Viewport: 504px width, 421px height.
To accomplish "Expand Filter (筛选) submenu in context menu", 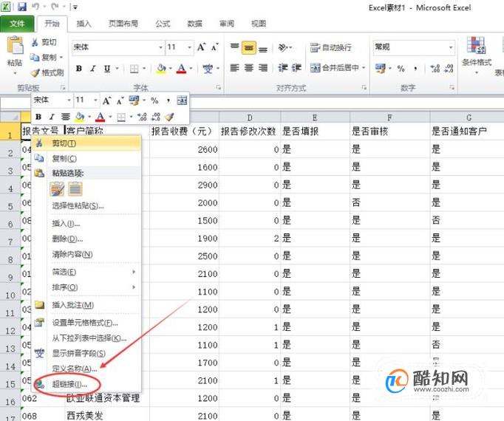I will (86, 272).
